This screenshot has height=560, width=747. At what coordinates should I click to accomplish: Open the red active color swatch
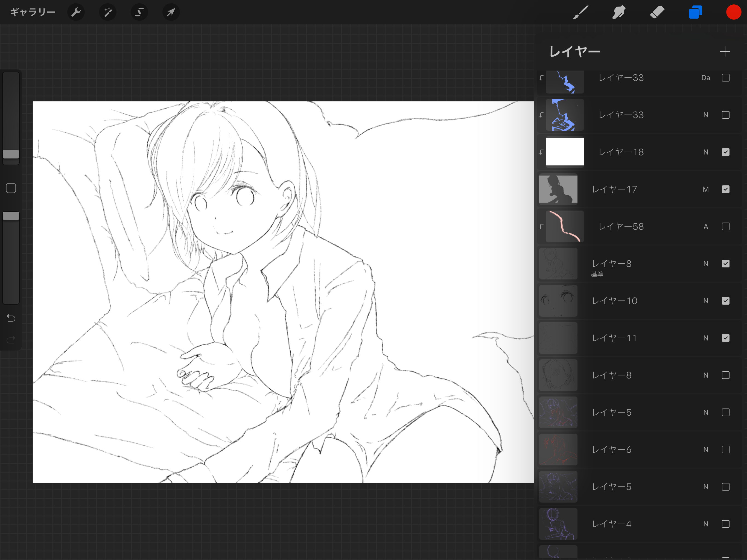pyautogui.click(x=734, y=12)
